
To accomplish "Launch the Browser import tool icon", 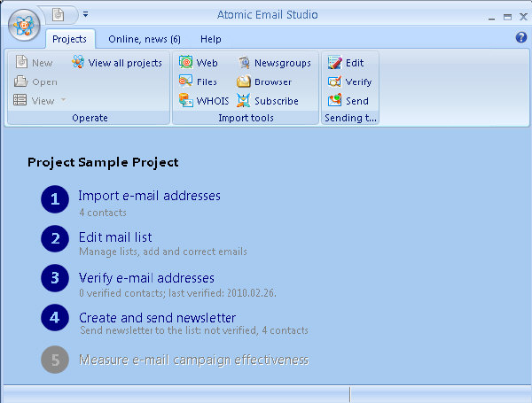I will pos(243,81).
